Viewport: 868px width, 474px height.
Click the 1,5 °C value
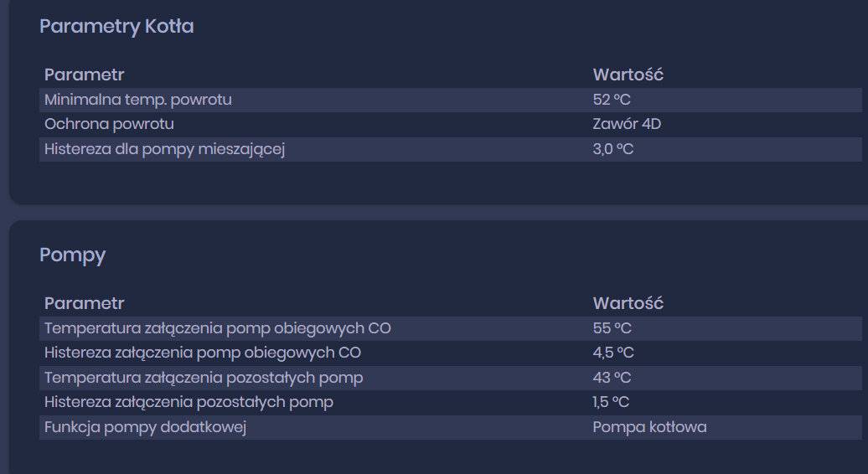(611, 402)
